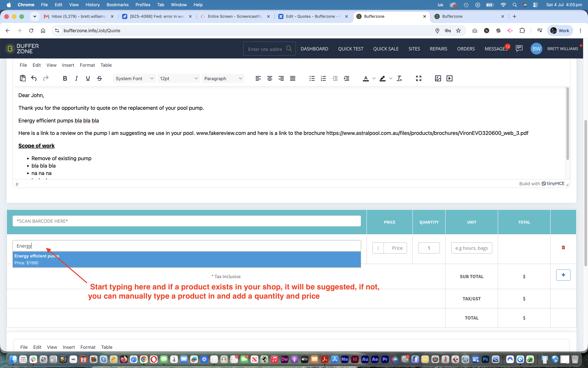This screenshot has height=368, width=588.
Task: Increase indent of paragraph
Action: click(346, 78)
